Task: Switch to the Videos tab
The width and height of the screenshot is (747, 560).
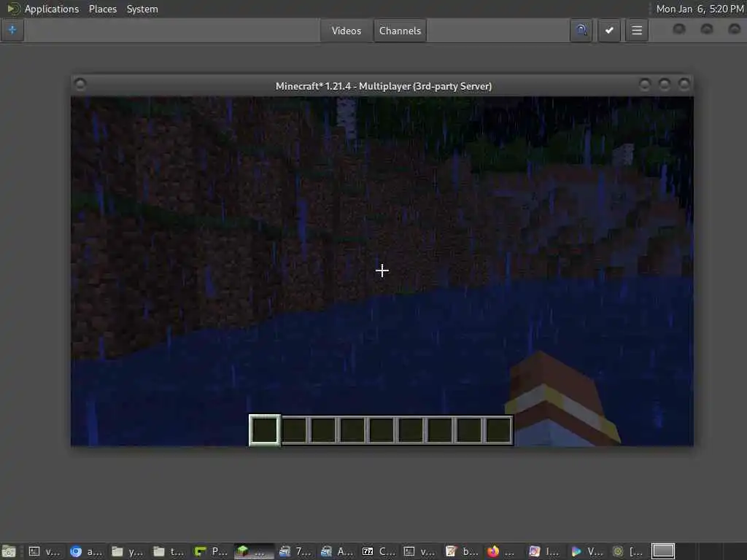Action: click(347, 31)
